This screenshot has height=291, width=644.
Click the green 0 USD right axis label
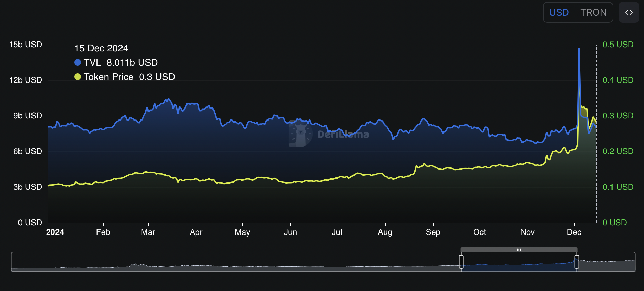click(x=615, y=223)
